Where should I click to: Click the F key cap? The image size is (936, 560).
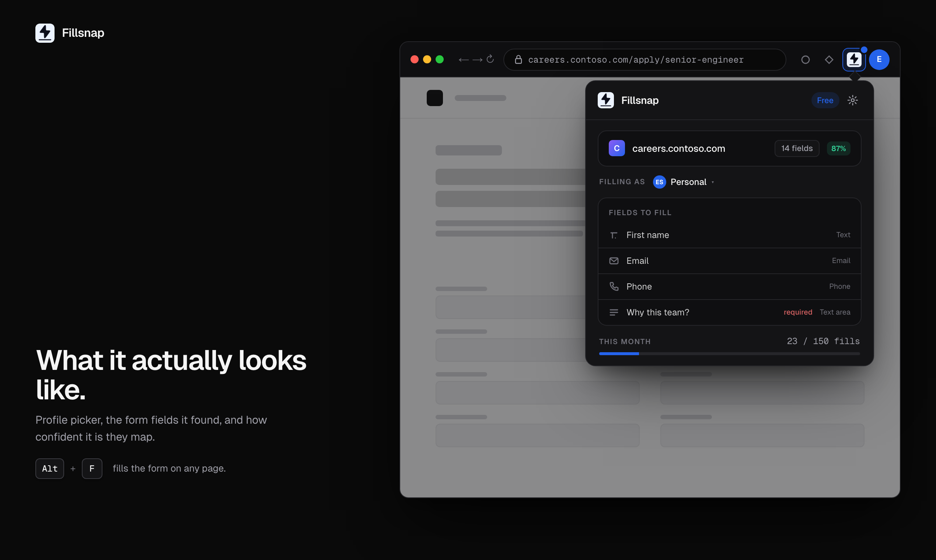pos(92,469)
